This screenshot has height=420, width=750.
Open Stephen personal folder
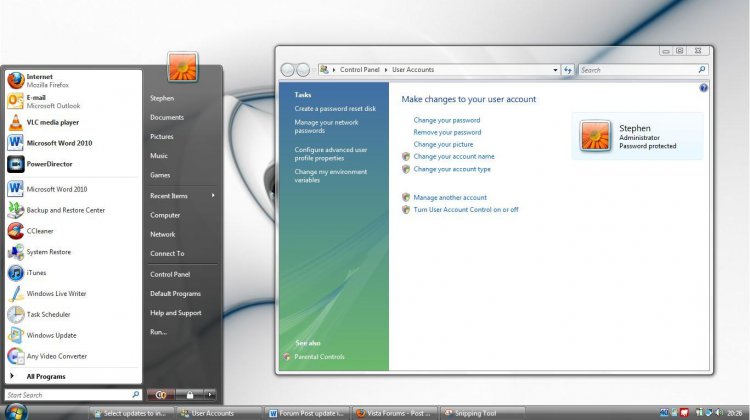point(162,98)
